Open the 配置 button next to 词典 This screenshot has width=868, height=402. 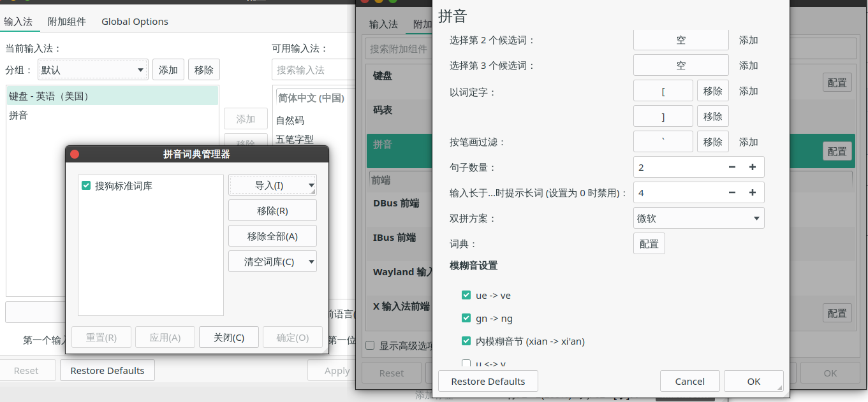pyautogui.click(x=649, y=243)
